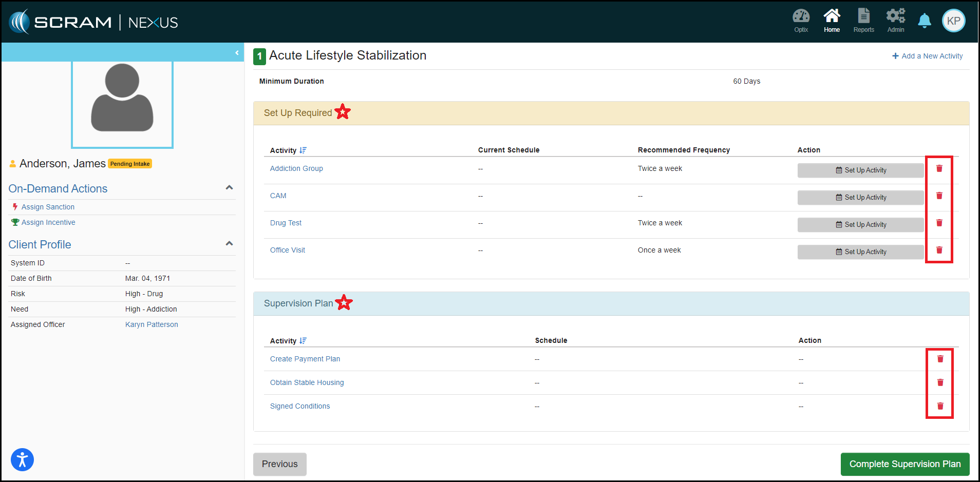Click the KP user avatar
Viewport: 980px width, 482px height.
(953, 21)
